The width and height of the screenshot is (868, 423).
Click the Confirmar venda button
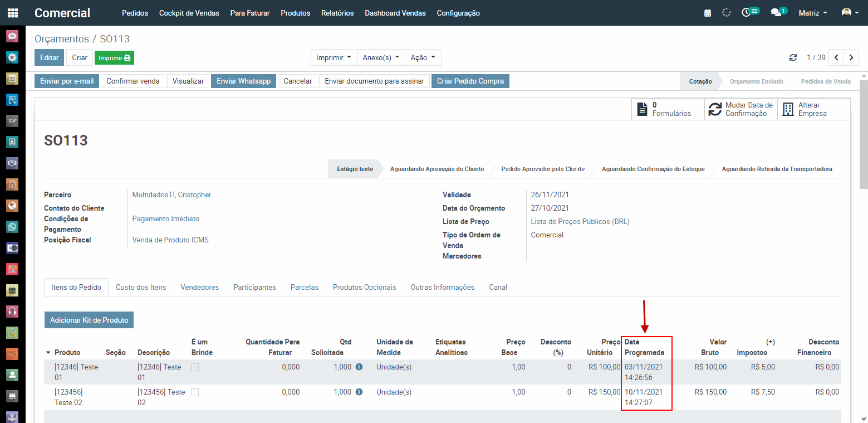click(x=133, y=81)
